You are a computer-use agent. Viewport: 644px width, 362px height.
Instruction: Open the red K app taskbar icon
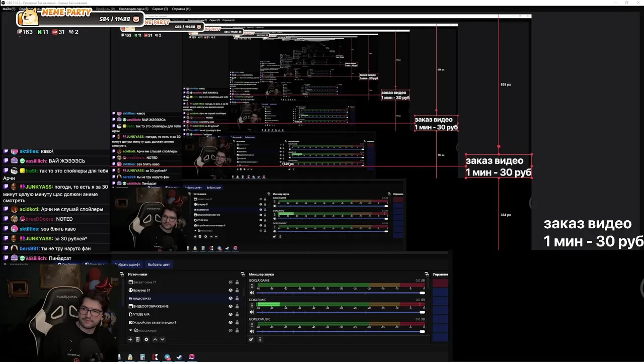click(155, 357)
